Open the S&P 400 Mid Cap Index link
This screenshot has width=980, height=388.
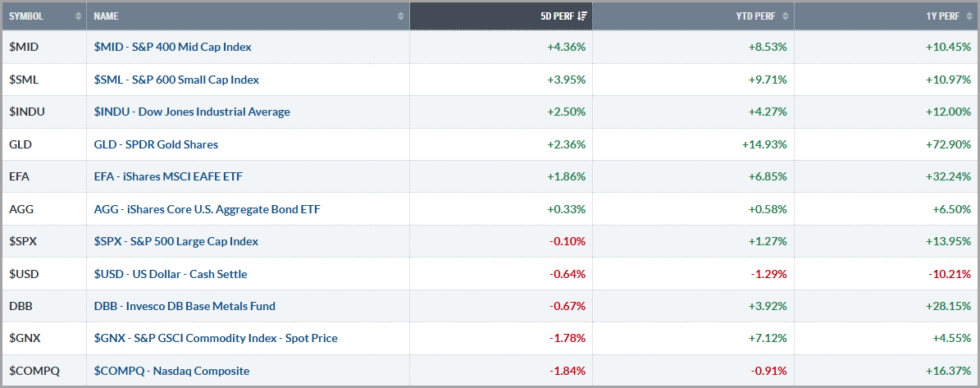coord(172,47)
